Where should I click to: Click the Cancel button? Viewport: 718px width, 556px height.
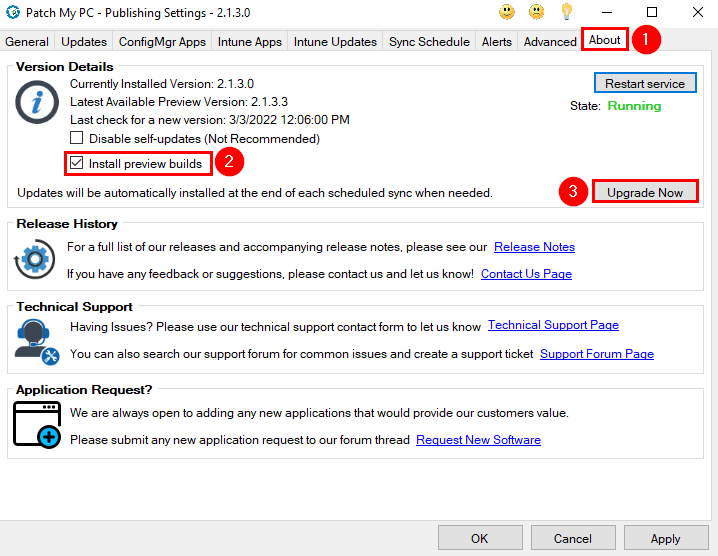[573, 538]
